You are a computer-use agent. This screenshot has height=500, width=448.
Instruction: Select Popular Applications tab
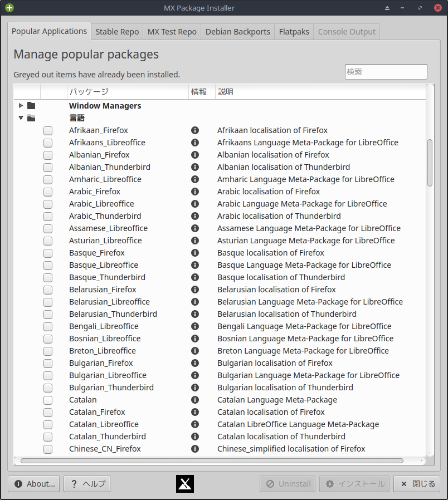pos(49,31)
